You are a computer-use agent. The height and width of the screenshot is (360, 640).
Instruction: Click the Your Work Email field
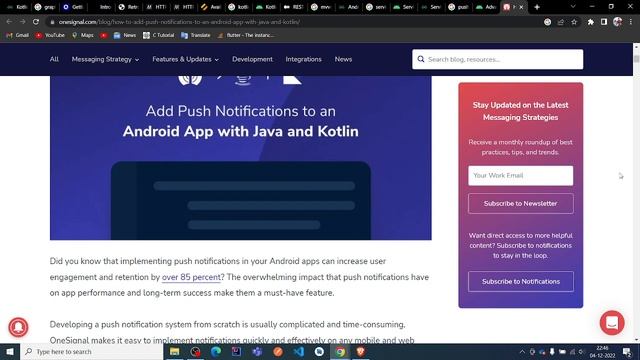point(520,176)
